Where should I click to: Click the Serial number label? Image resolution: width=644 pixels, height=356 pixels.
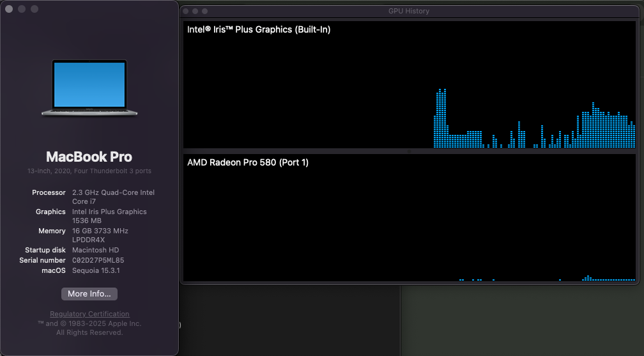[x=42, y=260]
